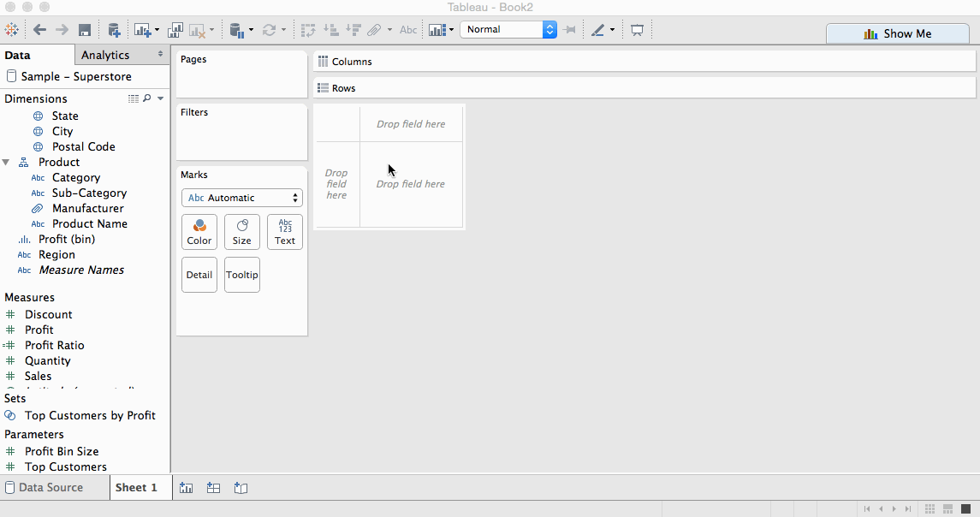Create a new worksheet via toolbar chart-plus icon
Screen dimensions: 980x517
(x=142, y=30)
